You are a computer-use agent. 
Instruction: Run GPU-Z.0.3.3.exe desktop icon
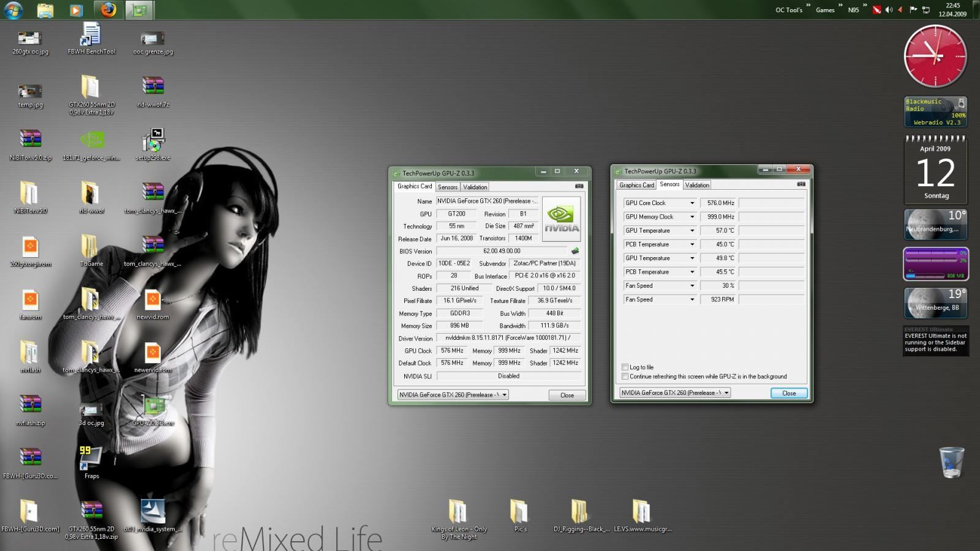pos(153,410)
